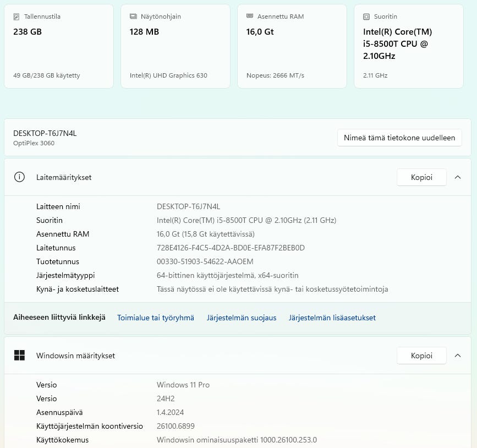
Task: Click the 49 GB/238 GB käytetty text
Action: pos(47,75)
